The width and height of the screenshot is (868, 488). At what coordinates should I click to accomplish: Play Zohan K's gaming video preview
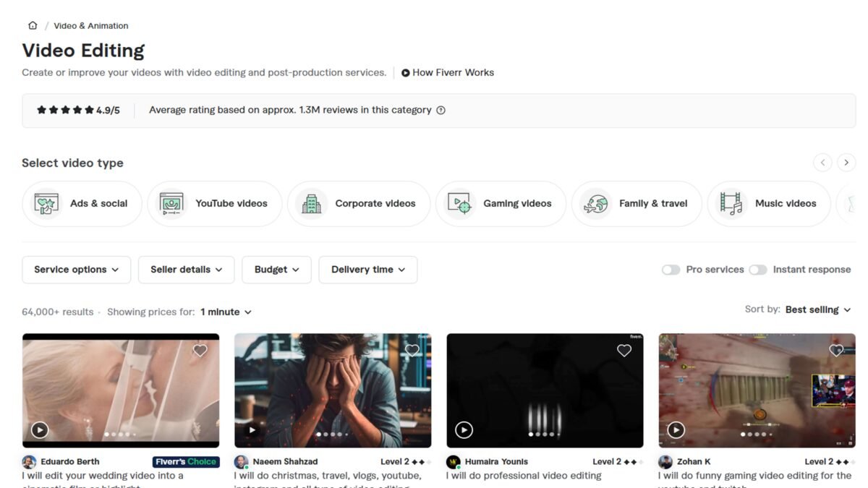click(676, 430)
